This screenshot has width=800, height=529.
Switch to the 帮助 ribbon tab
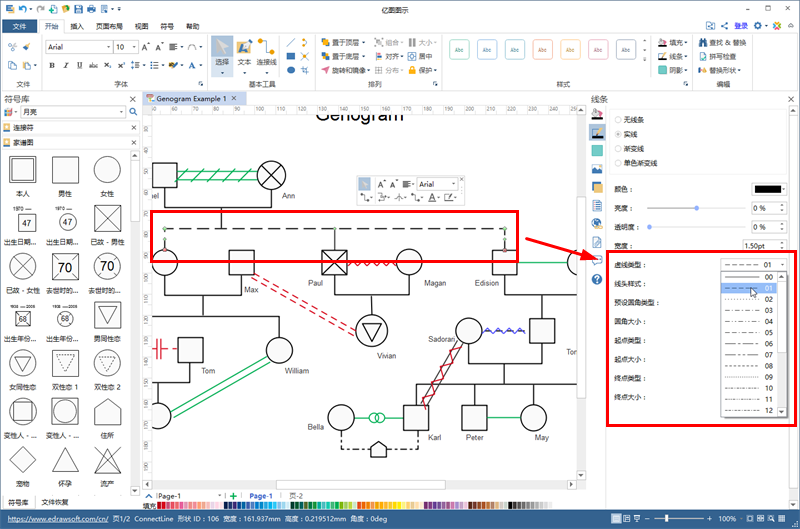pos(192,27)
